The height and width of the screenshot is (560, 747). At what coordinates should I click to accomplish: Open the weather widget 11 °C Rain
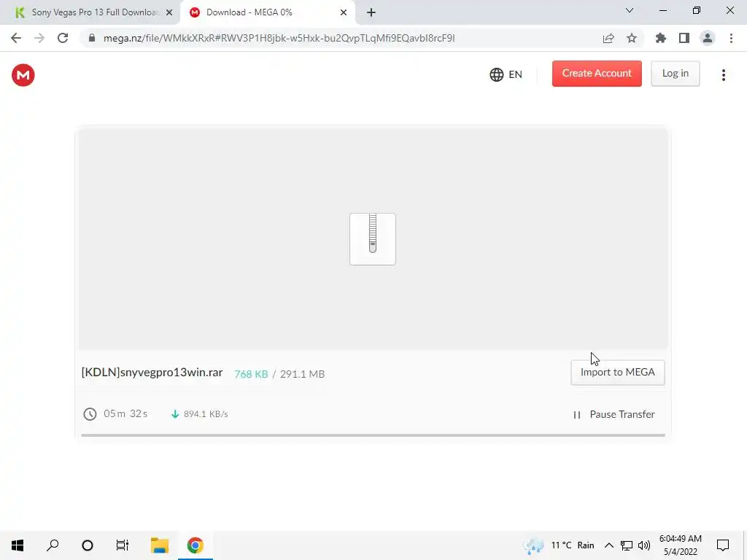point(558,545)
